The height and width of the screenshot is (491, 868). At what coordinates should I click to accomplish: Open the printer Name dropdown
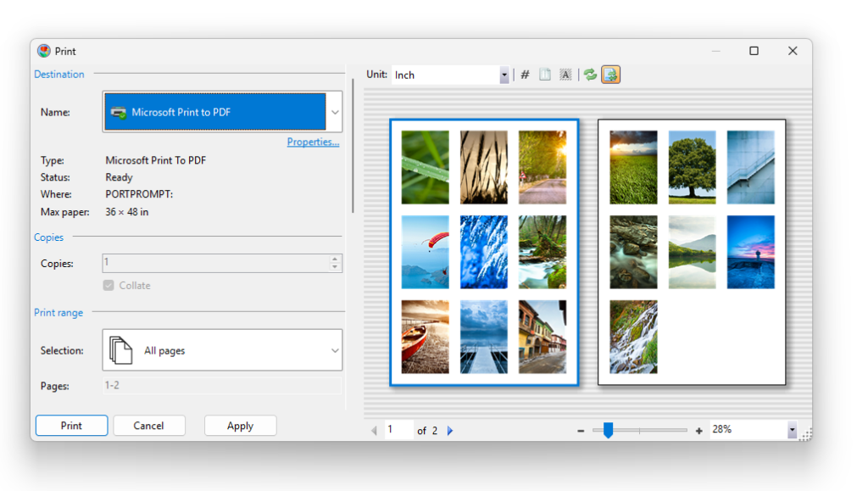334,111
